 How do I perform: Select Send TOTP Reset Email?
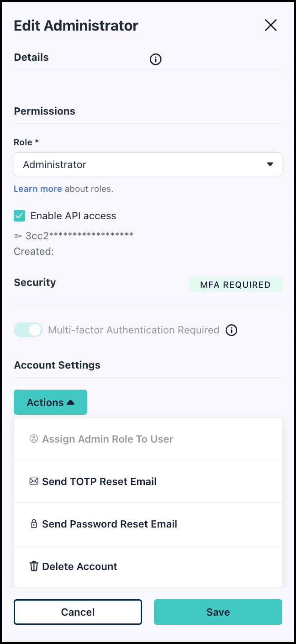tap(100, 481)
